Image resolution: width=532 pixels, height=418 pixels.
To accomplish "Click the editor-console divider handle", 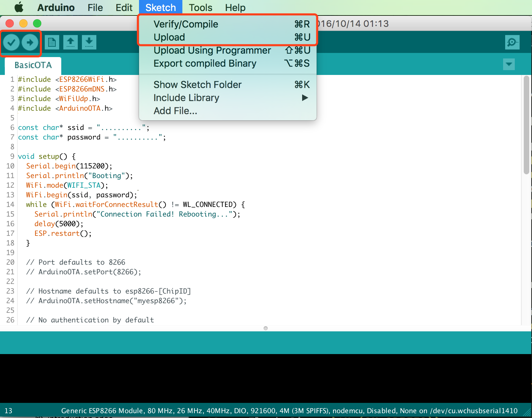I will click(266, 328).
